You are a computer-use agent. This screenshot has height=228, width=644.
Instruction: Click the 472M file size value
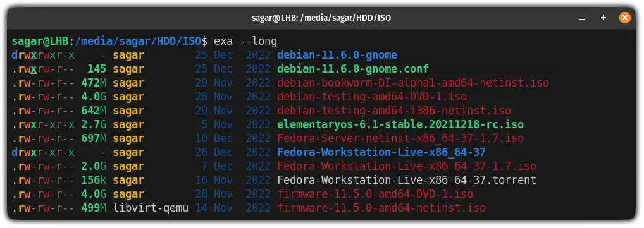pos(94,83)
